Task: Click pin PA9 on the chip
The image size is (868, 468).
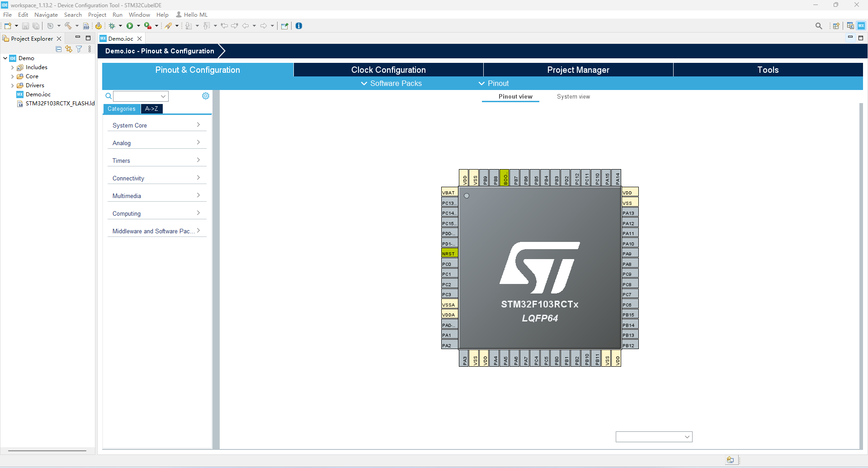Action: (x=630, y=254)
